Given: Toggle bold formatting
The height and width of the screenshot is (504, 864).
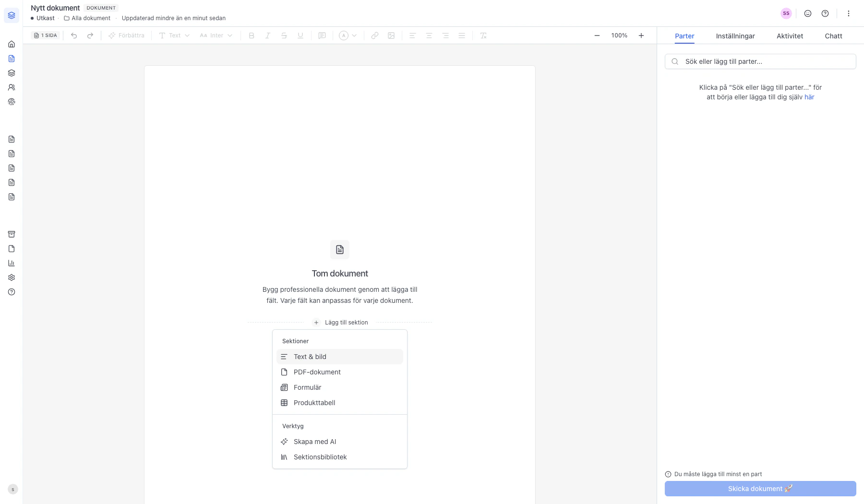Looking at the screenshot, I should pyautogui.click(x=252, y=36).
